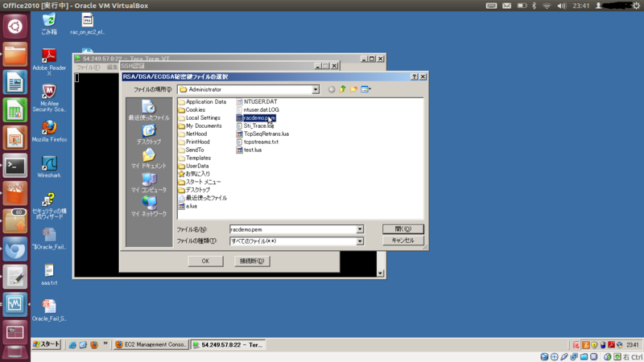Click OK in SSH authentication dialog
Viewport: 644px width, 362px height.
click(x=205, y=261)
